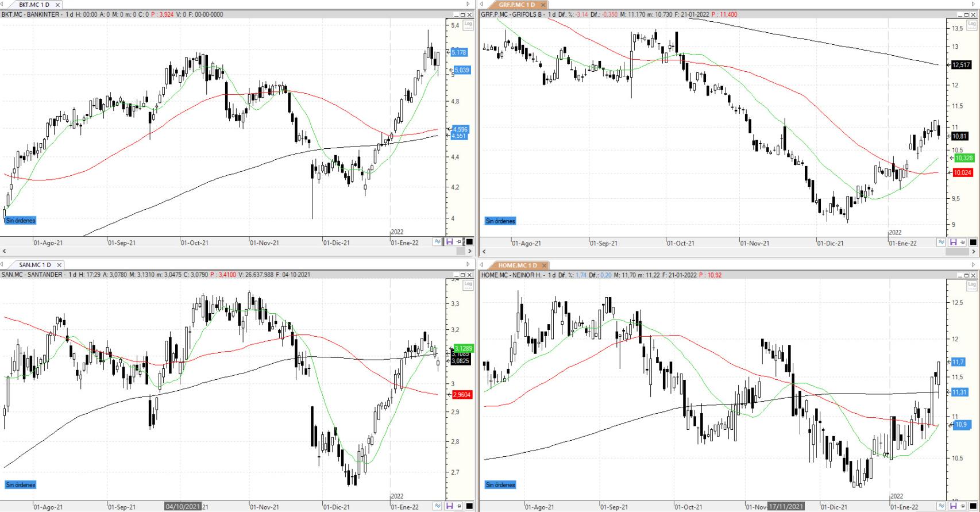The width and height of the screenshot is (980, 512).
Task: Select the BKT.MC 1 D tab
Action: [x=33, y=5]
